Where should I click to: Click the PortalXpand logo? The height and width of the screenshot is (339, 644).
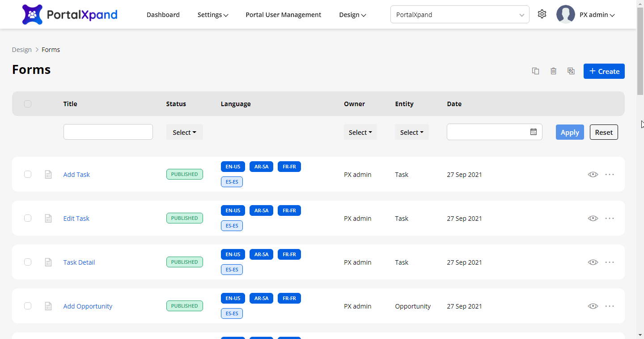(70, 14)
